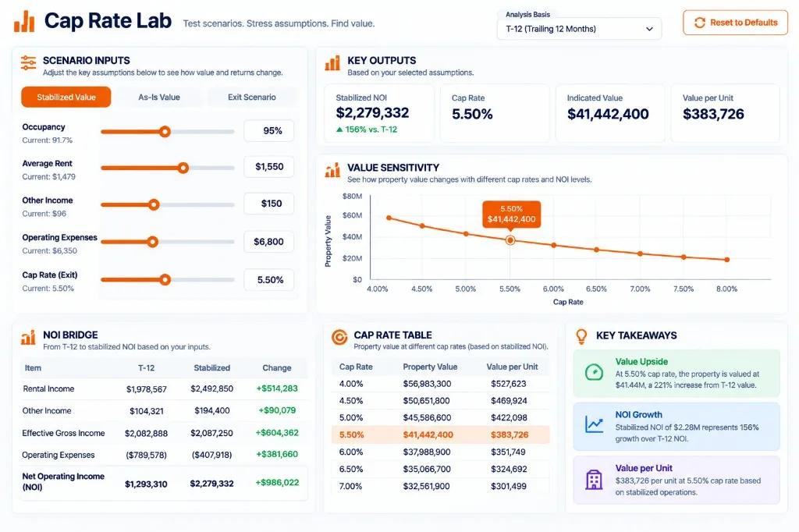The height and width of the screenshot is (532, 799).
Task: Click $50,651,800 in the cap rate table
Action: pos(427,400)
